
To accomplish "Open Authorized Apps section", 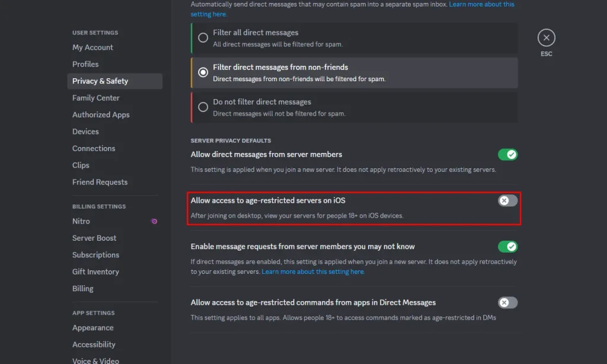I will click(101, 114).
